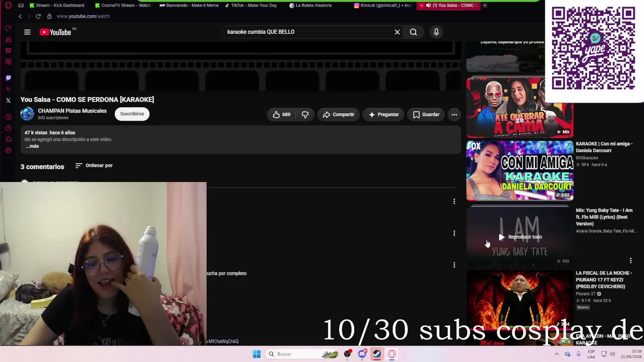This screenshot has height=362, width=644.
Task: Start voice search with the microphone
Action: [x=436, y=32]
